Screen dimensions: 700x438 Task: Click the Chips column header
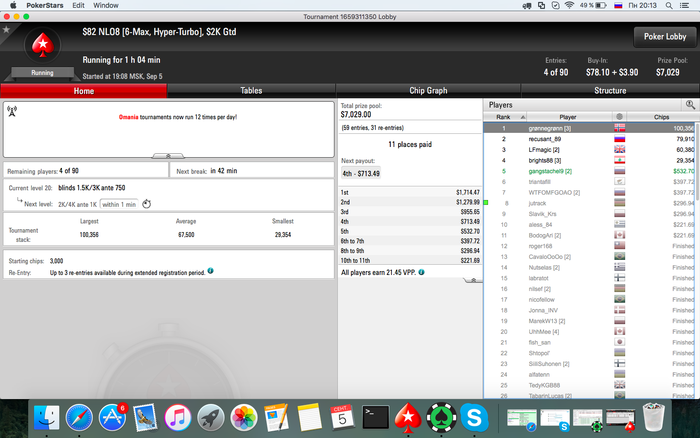[661, 117]
